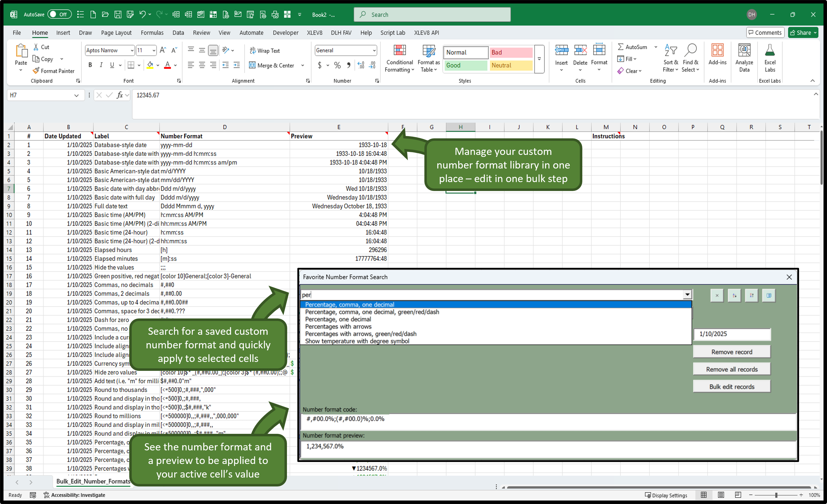The width and height of the screenshot is (827, 504).
Task: Expand the format search combo box arrow
Action: point(687,294)
